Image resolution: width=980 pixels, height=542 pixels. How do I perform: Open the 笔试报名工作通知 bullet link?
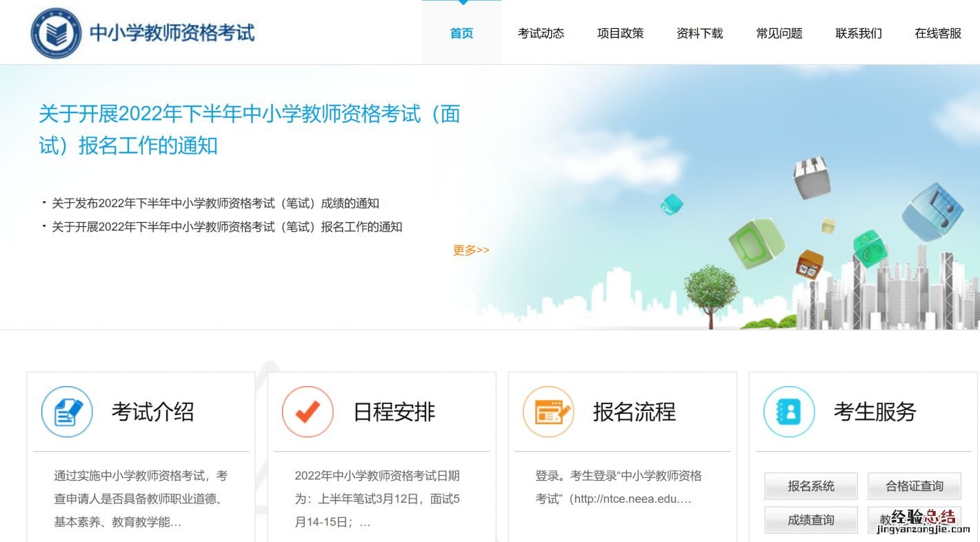[226, 226]
